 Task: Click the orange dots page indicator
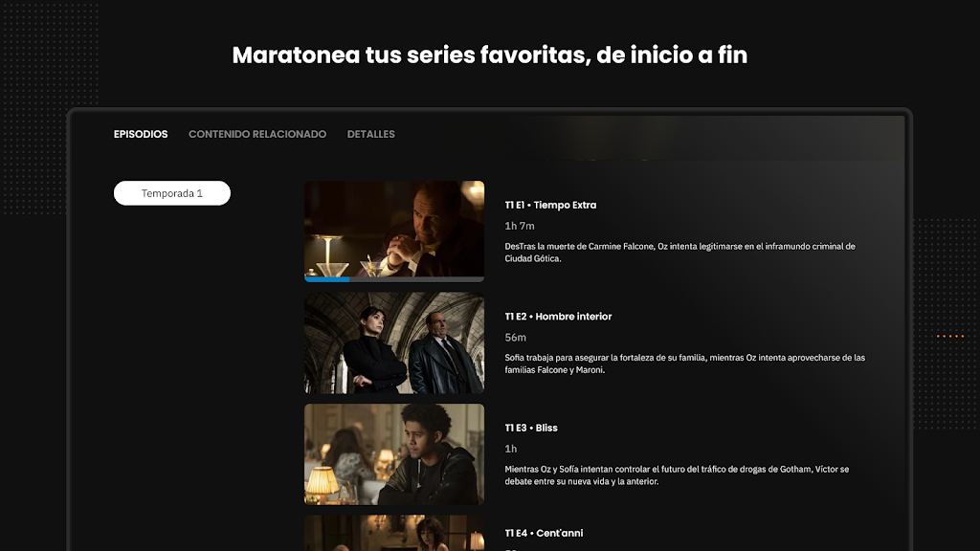tap(950, 336)
